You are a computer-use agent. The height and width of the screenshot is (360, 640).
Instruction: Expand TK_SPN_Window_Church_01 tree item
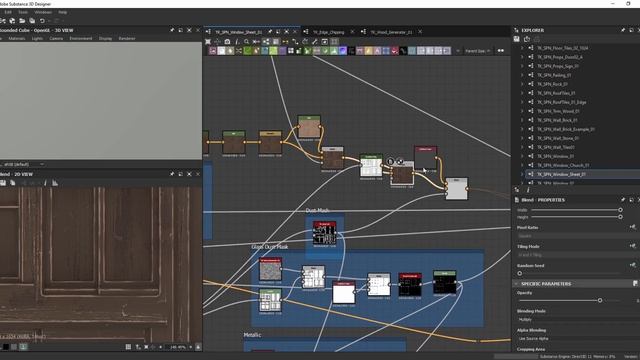tap(522, 165)
